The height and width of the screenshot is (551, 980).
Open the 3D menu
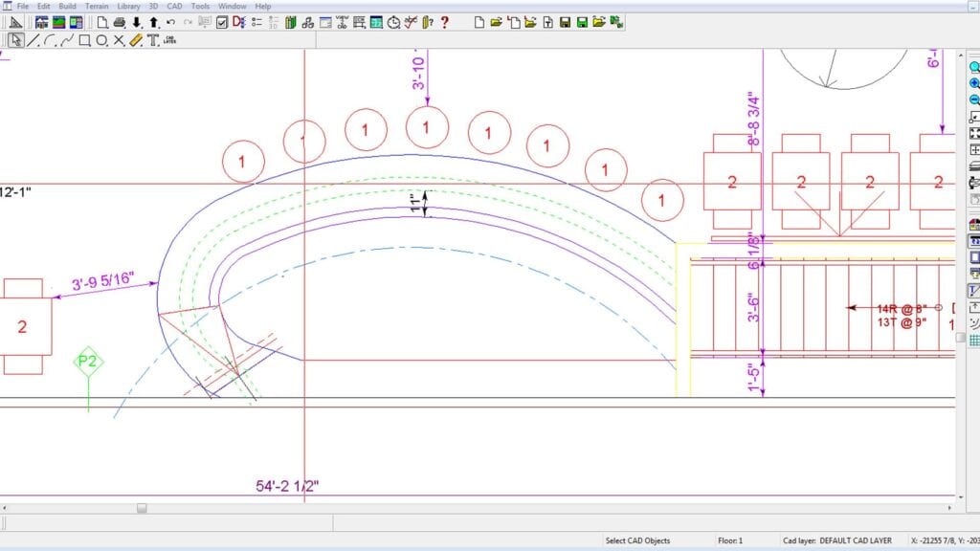pos(153,7)
